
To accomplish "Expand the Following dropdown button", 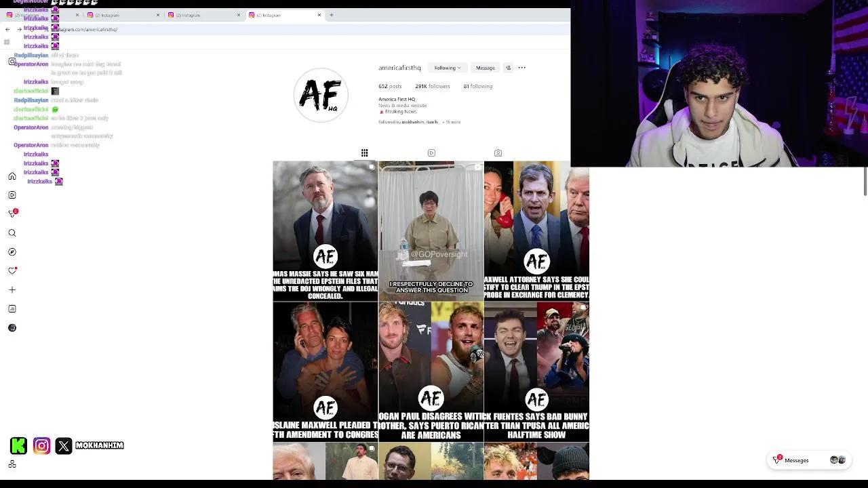I will point(448,68).
